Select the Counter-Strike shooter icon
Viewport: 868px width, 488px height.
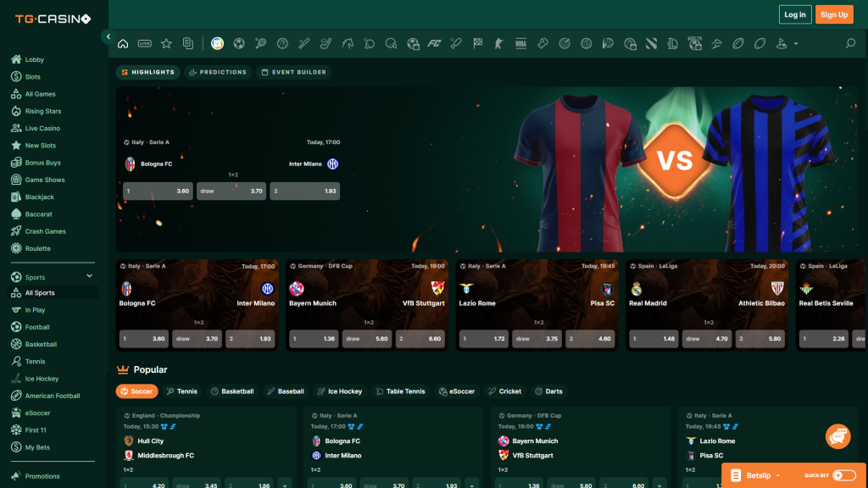click(499, 44)
